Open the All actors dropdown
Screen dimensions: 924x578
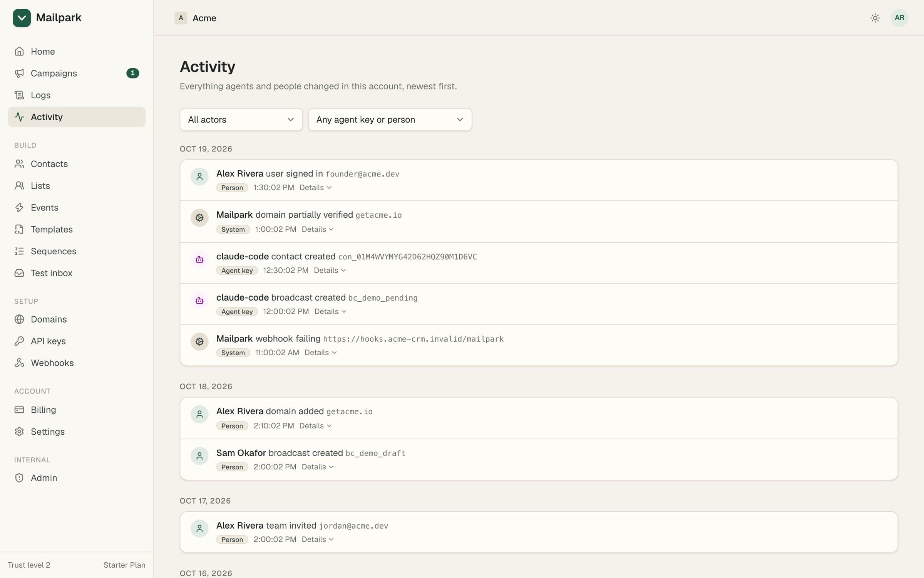pyautogui.click(x=241, y=119)
